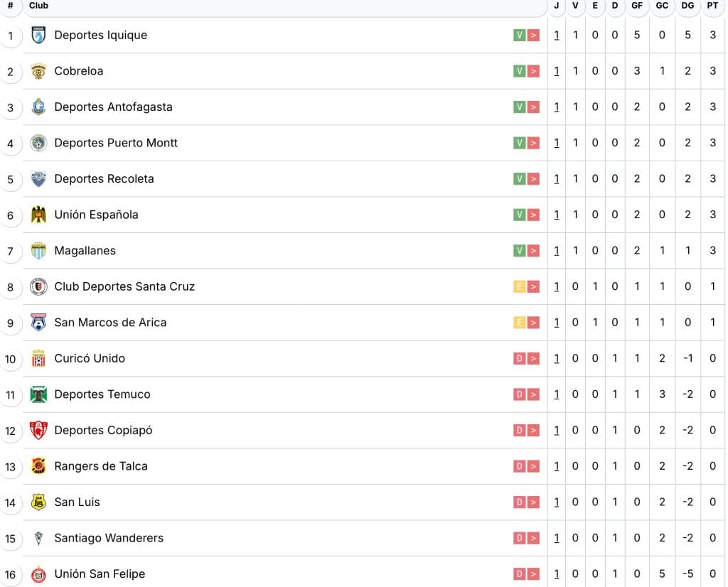Open Deportes Antofagasta team name link
Screen dimensions: 728x587
coord(113,107)
